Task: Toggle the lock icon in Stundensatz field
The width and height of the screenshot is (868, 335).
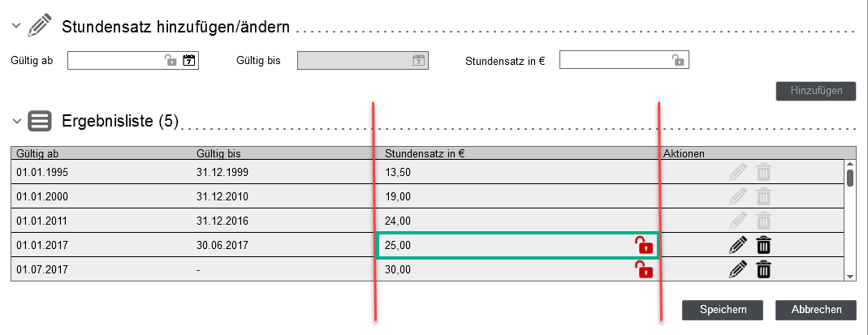Action: [x=677, y=60]
